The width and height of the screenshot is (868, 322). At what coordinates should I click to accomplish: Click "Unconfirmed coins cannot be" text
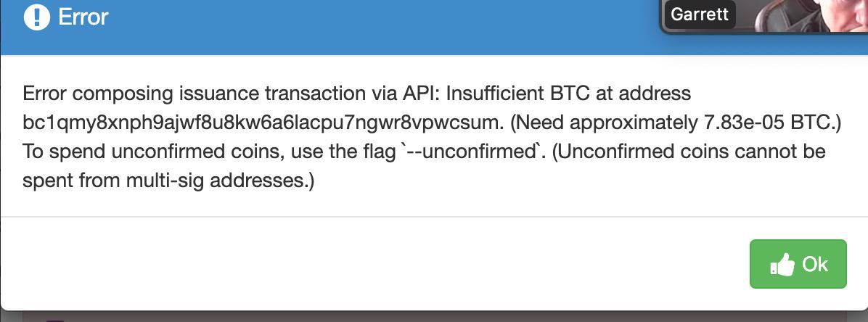689,152
